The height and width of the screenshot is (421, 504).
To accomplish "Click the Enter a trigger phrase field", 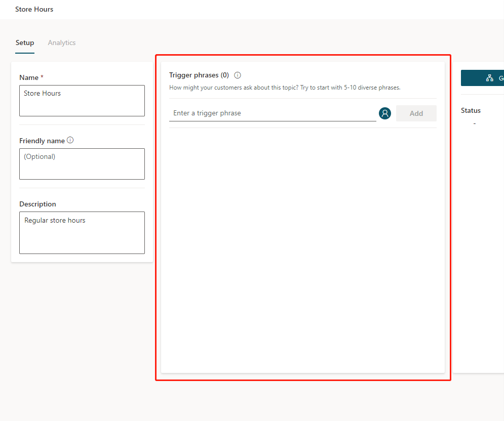I will point(273,113).
